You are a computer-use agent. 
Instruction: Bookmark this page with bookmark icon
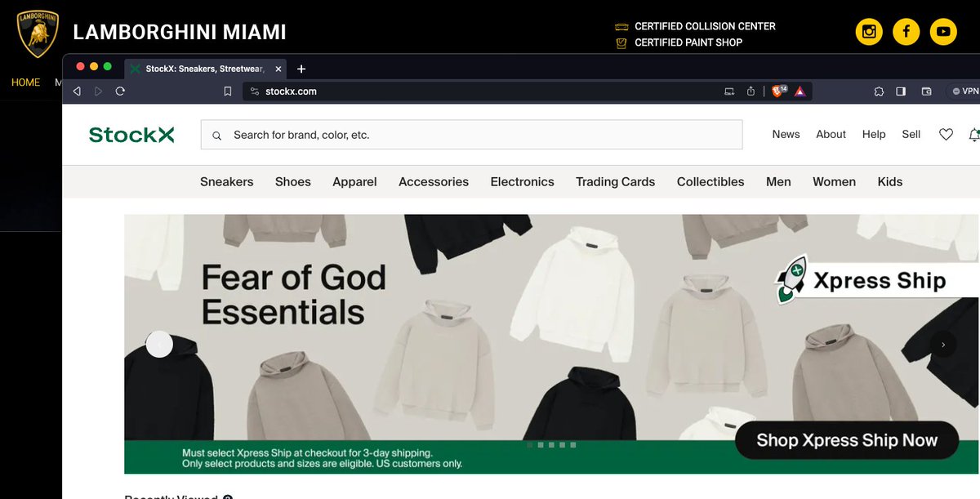(228, 91)
